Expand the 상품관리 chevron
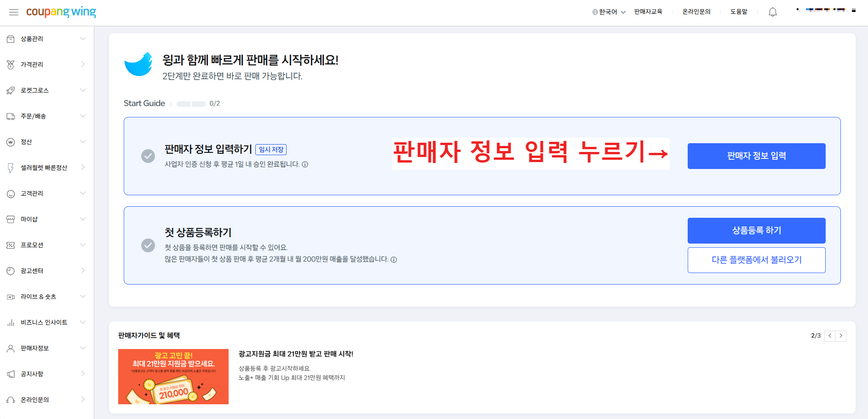The height and width of the screenshot is (419, 868). tap(83, 39)
